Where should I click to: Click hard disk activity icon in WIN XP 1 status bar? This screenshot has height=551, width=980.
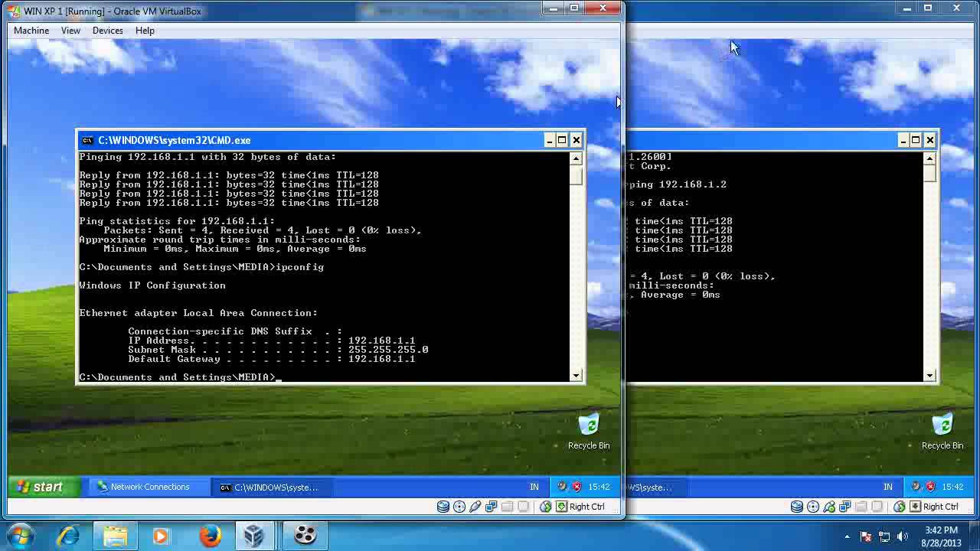443,507
